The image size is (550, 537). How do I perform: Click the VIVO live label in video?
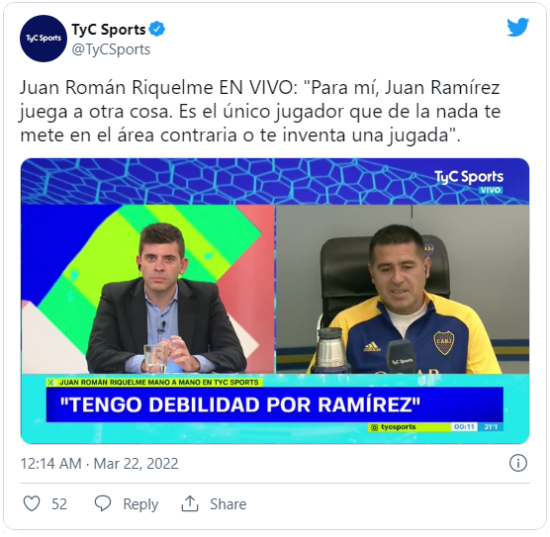(490, 190)
